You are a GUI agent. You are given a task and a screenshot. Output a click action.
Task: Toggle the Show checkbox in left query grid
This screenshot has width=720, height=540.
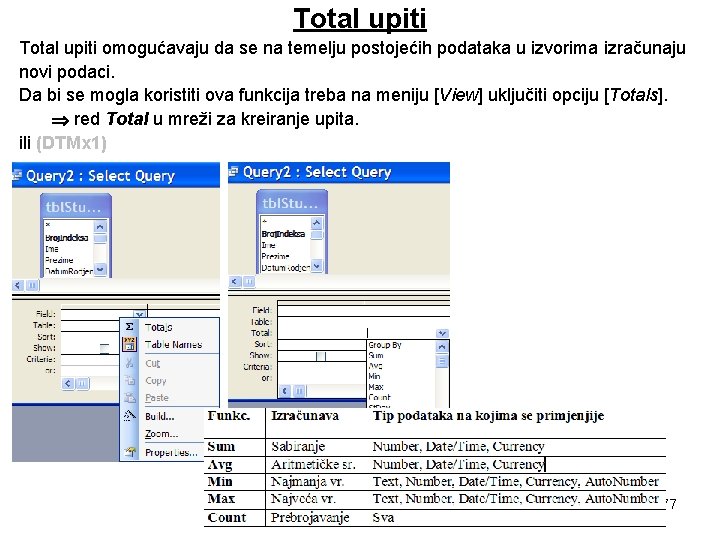(x=105, y=349)
